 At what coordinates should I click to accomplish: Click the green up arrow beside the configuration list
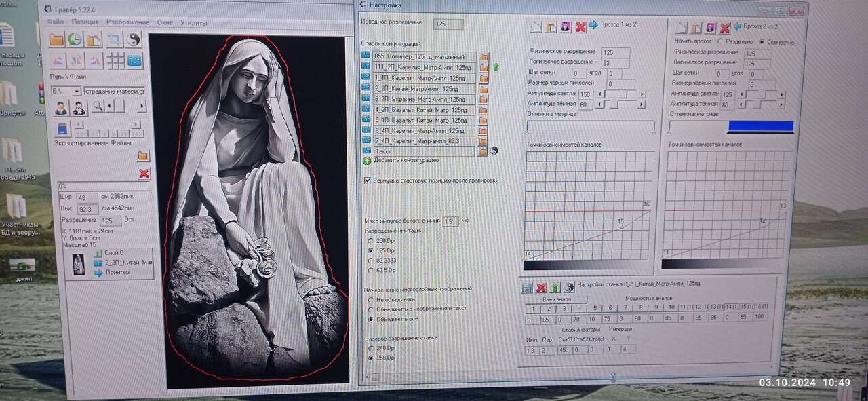tap(496, 67)
